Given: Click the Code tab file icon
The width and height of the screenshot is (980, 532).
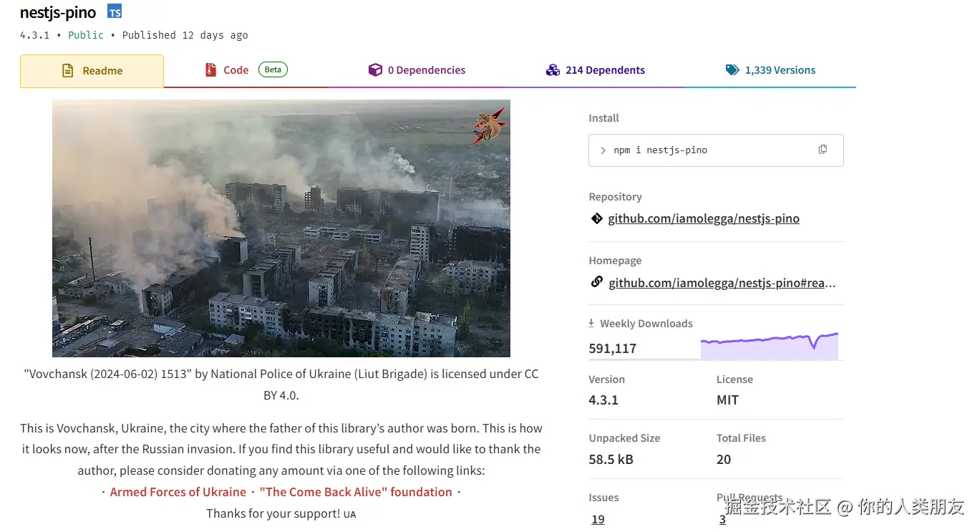Looking at the screenshot, I should (x=210, y=70).
